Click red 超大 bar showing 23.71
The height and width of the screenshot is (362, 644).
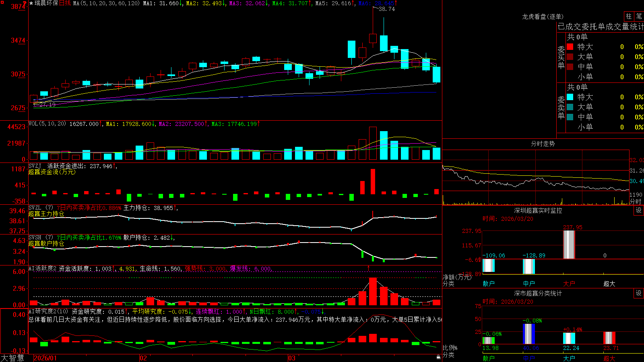[609, 338]
